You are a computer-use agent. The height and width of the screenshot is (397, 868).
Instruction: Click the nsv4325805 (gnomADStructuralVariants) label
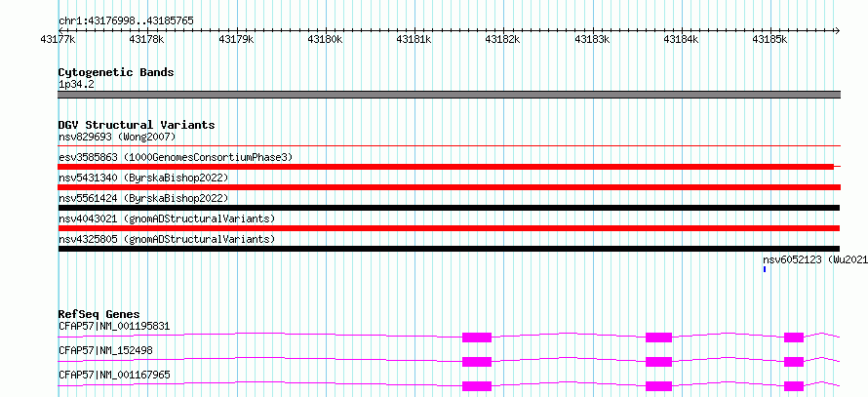(x=167, y=239)
